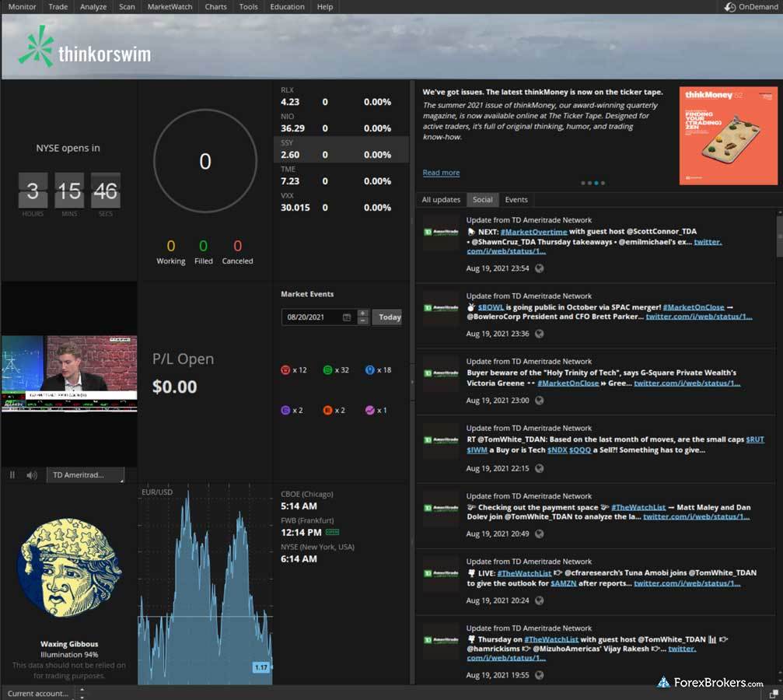Click the globe icon beside Aug 19 23:54
The width and height of the screenshot is (783, 700).
coord(540,268)
